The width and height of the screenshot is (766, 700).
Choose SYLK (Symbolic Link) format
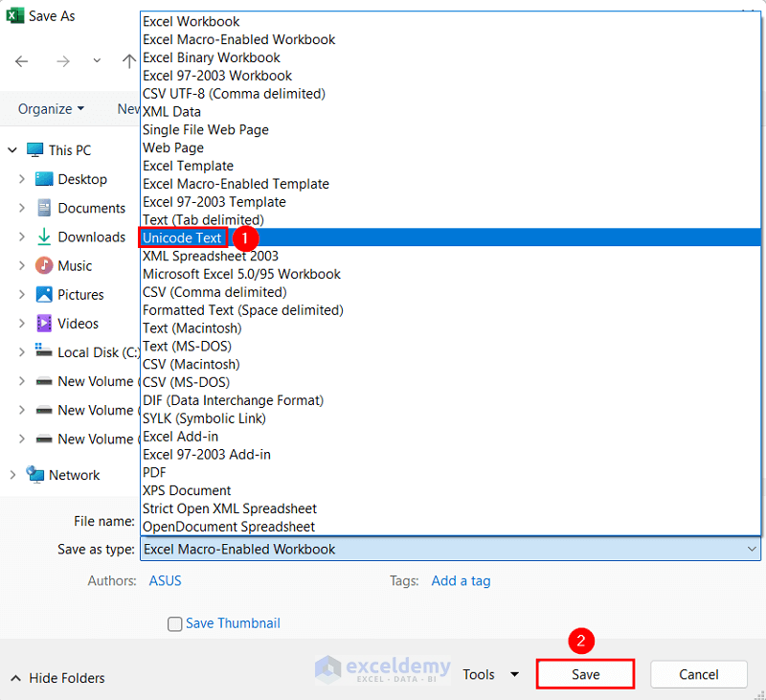[x=450, y=418]
